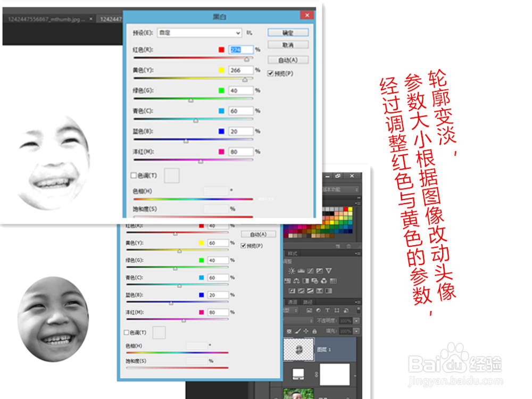The width and height of the screenshot is (532, 399).
Task: Click the 确定 OK button
Action: (x=288, y=32)
